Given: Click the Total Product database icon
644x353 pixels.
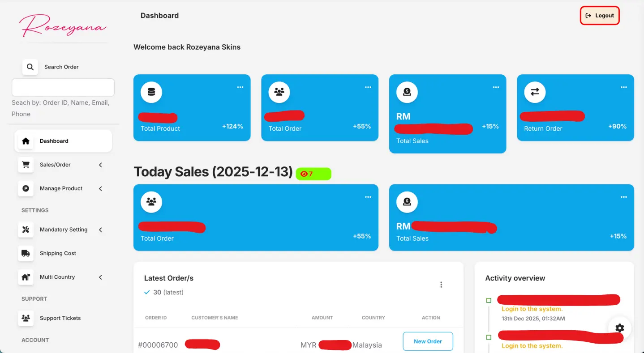Looking at the screenshot, I should 151,92.
